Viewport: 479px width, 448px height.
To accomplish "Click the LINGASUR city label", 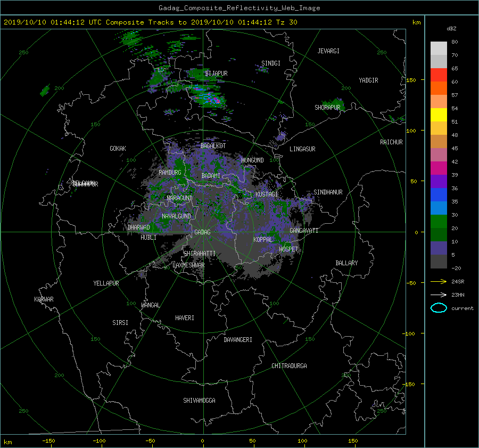I will pos(302,149).
